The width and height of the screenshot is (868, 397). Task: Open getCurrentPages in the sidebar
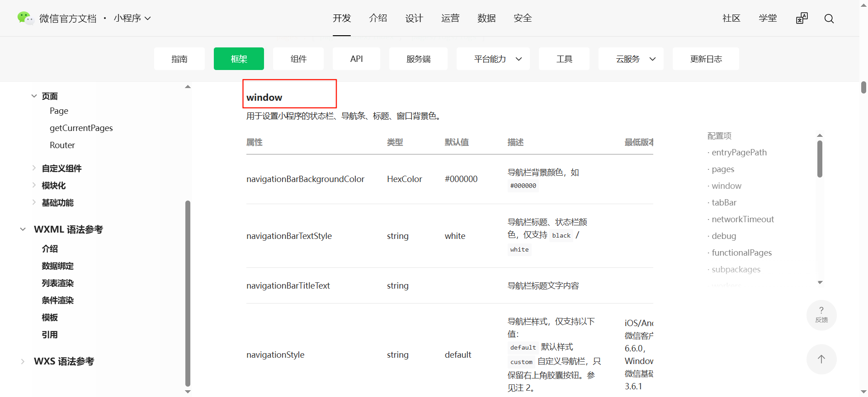pos(81,128)
